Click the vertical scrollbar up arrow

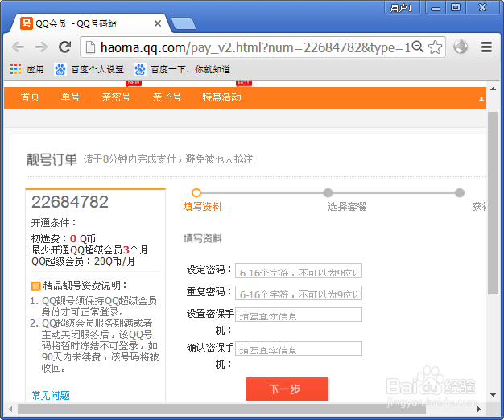[493, 89]
